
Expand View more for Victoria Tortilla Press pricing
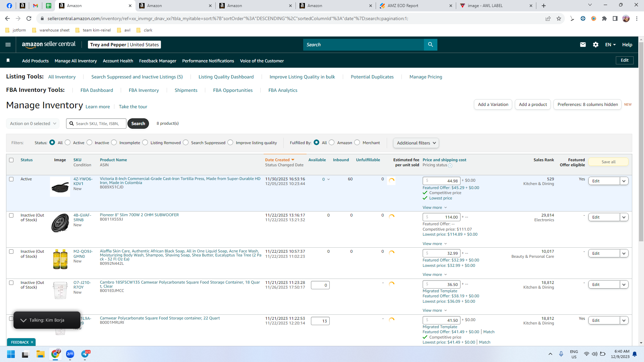click(435, 207)
